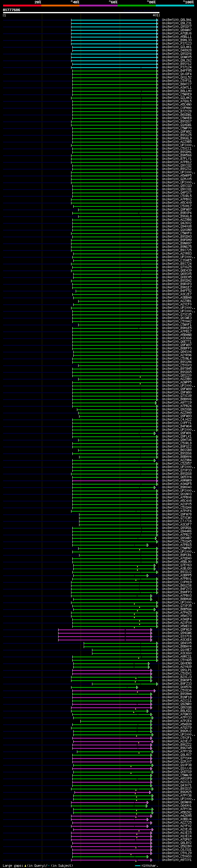Open hit UniRef100_Q9LZ31

pyautogui.click(x=177, y=23)
